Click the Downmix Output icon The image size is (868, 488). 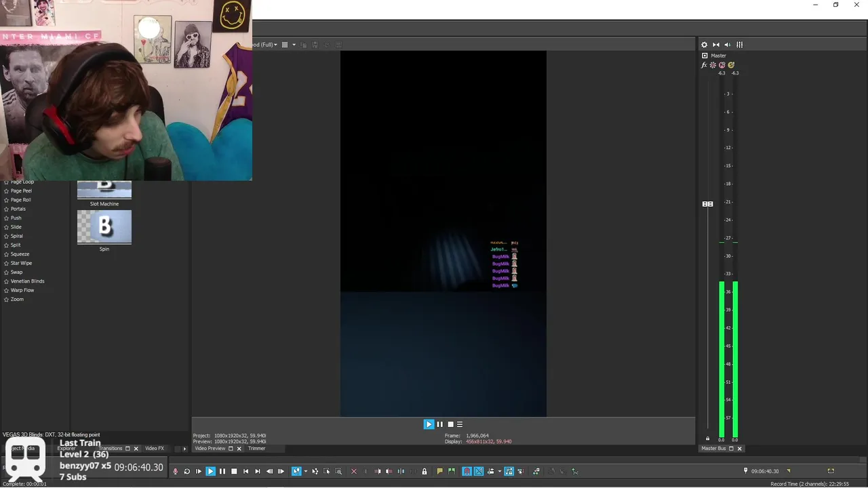(715, 45)
